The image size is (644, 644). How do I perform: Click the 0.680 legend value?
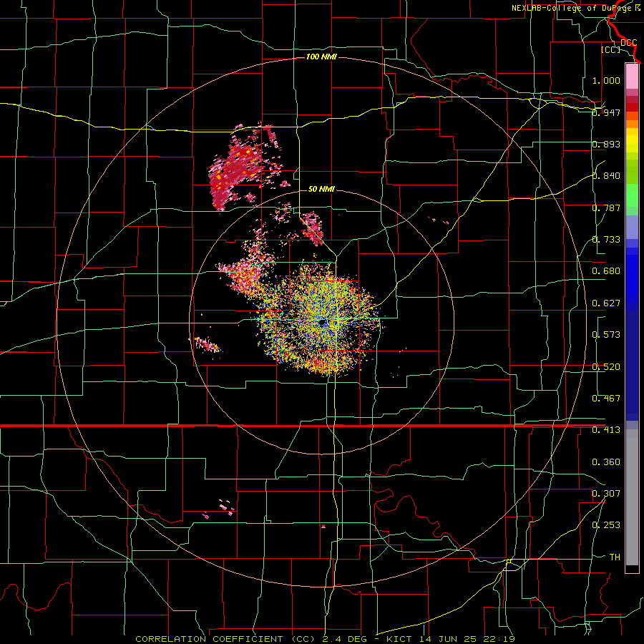tap(606, 271)
